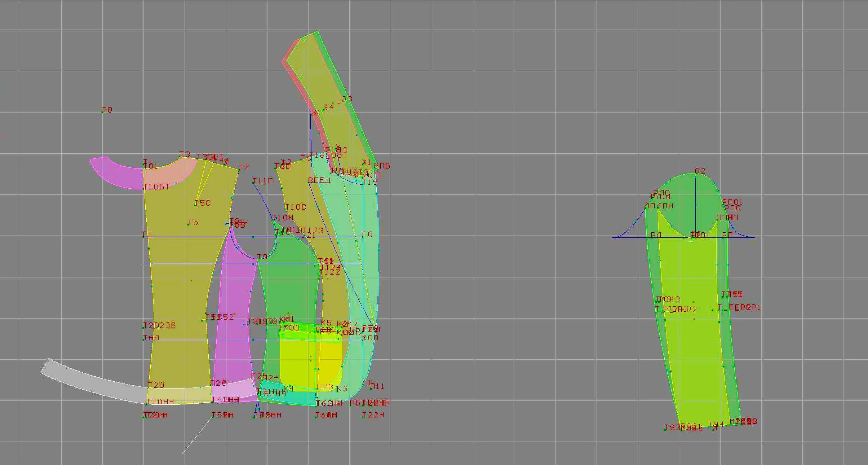Select the T22H bottom point
Viewport: 868px width, 465px height.
(363, 417)
